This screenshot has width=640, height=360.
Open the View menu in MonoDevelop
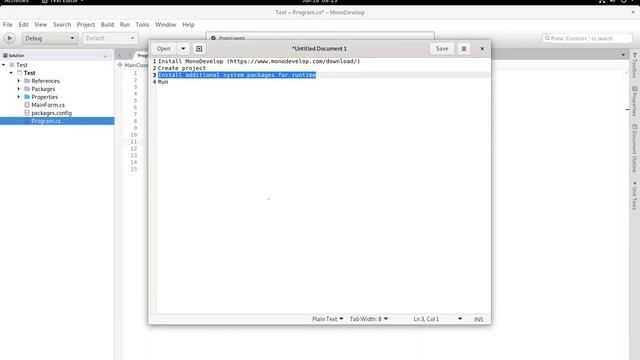(40, 25)
